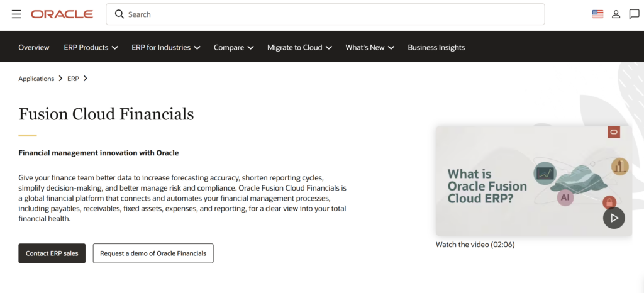644x293 pixels.
Task: Open the hamburger navigation menu
Action: (x=16, y=14)
